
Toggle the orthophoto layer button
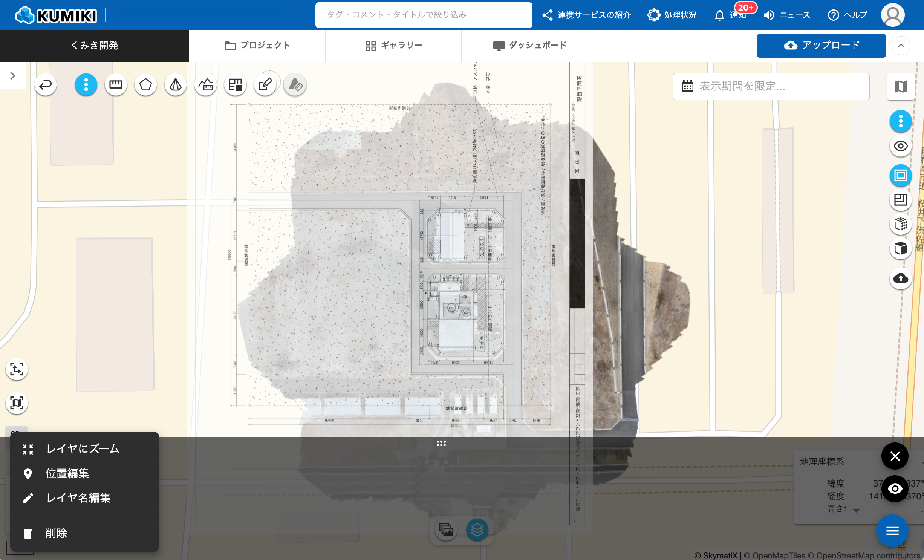tap(900, 175)
